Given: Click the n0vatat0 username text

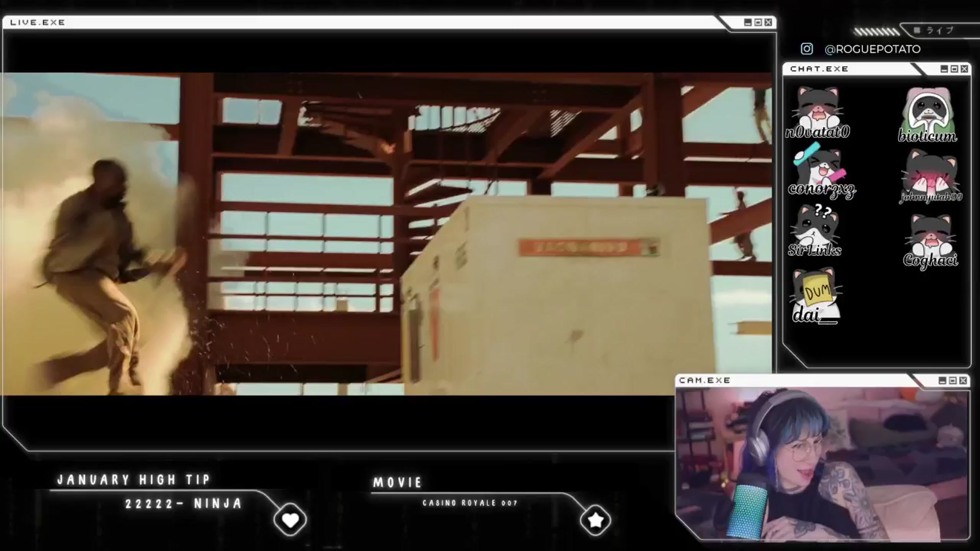Looking at the screenshot, I should click(x=818, y=132).
